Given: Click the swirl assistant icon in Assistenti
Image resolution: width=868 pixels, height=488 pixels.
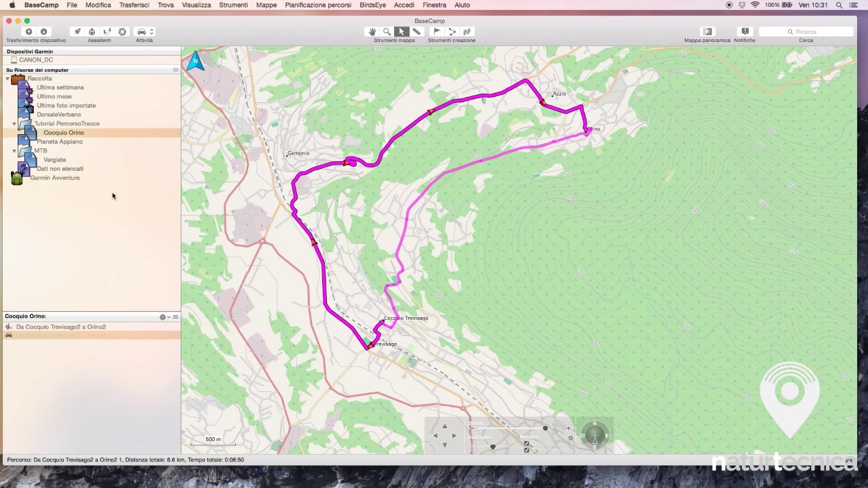Looking at the screenshot, I should point(122,31).
